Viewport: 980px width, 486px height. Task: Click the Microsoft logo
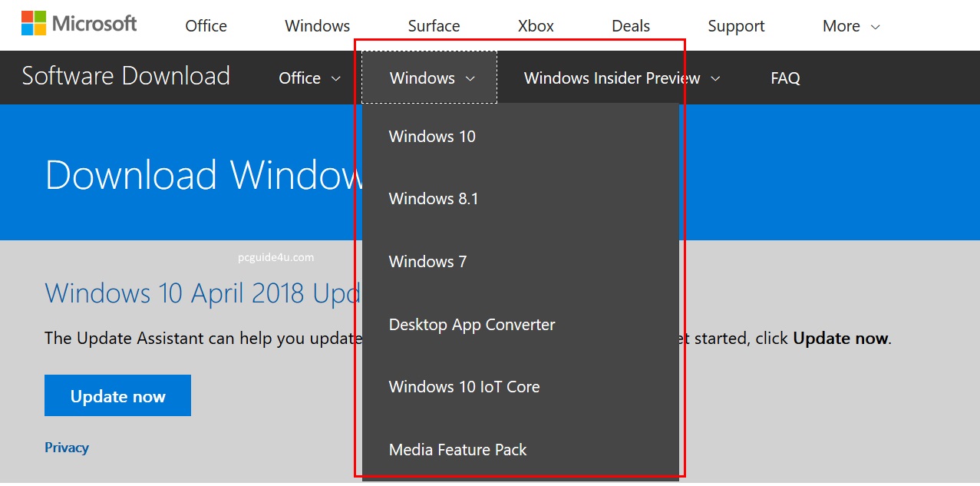[79, 24]
